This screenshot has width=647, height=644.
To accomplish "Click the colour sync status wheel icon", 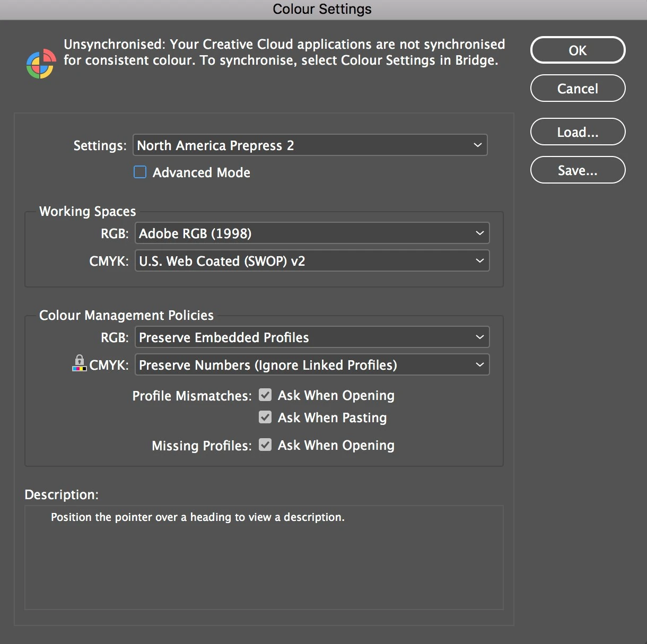I will click(x=41, y=64).
